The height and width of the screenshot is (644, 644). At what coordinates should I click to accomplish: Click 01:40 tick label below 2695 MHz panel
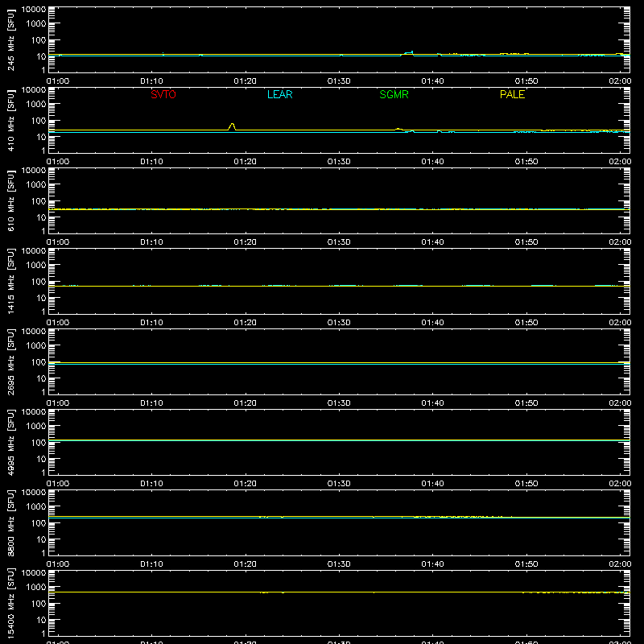coord(432,403)
